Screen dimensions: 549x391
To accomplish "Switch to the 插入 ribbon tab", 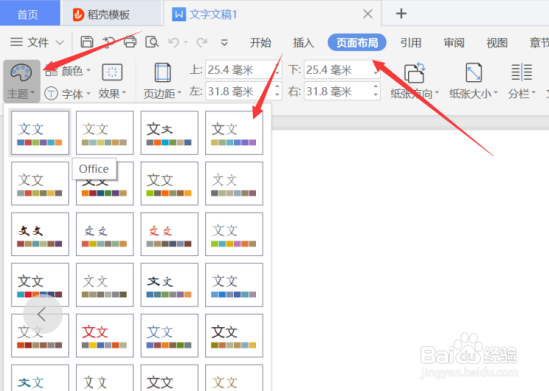I will click(303, 43).
